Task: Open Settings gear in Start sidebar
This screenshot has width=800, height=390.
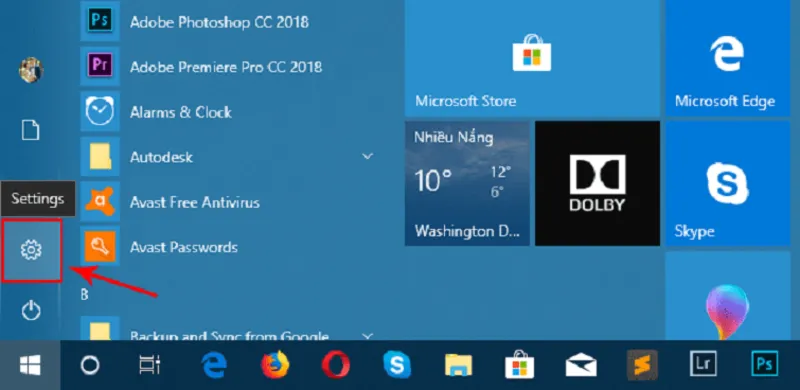Action: point(31,250)
